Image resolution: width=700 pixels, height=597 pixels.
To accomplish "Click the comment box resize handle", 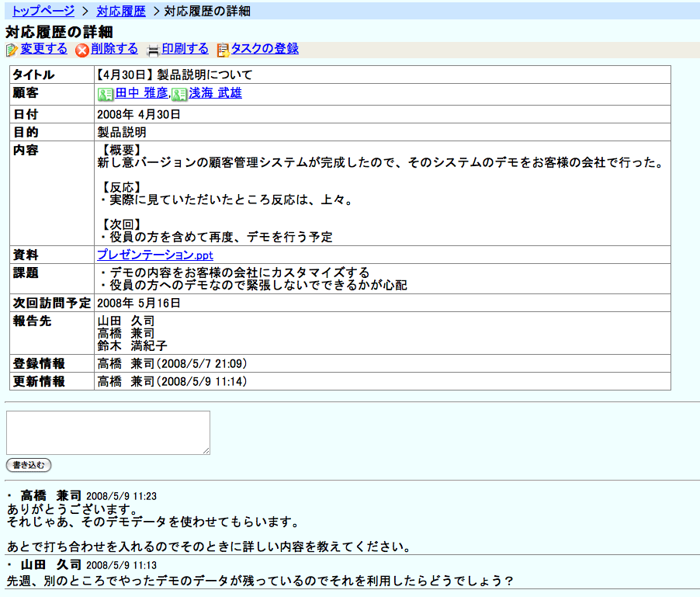I will (206, 451).
